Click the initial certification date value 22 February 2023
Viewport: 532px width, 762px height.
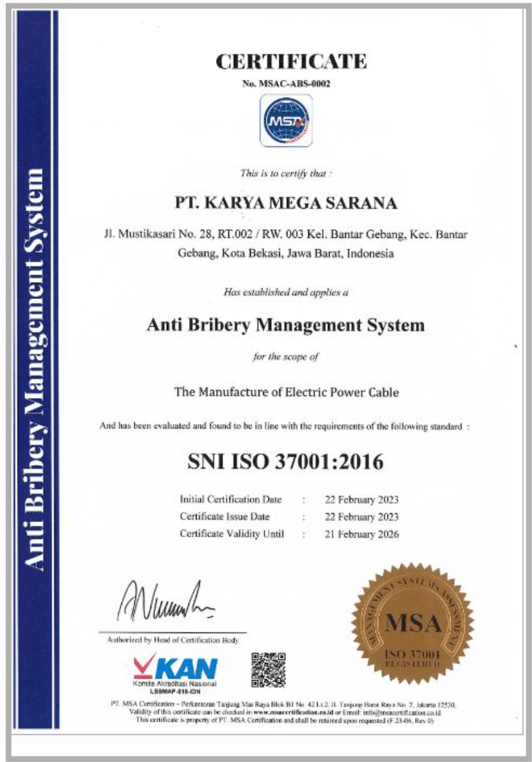[x=361, y=500]
